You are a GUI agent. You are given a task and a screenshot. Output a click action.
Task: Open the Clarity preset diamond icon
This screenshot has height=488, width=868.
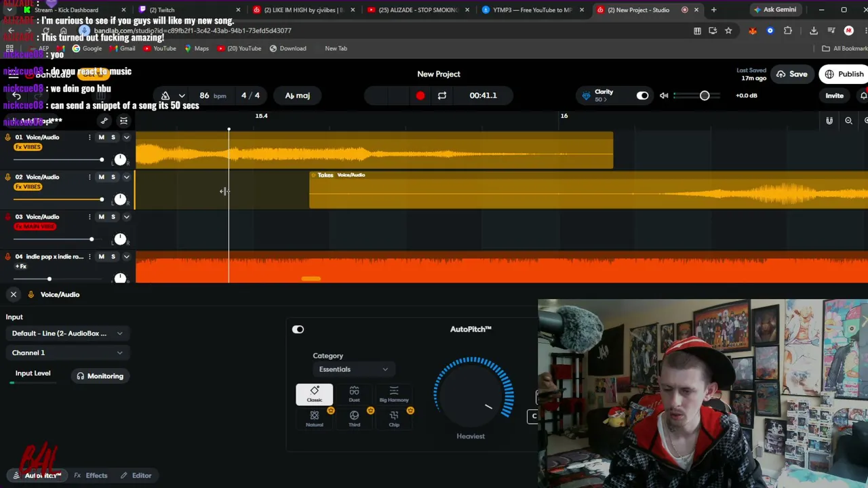point(587,96)
